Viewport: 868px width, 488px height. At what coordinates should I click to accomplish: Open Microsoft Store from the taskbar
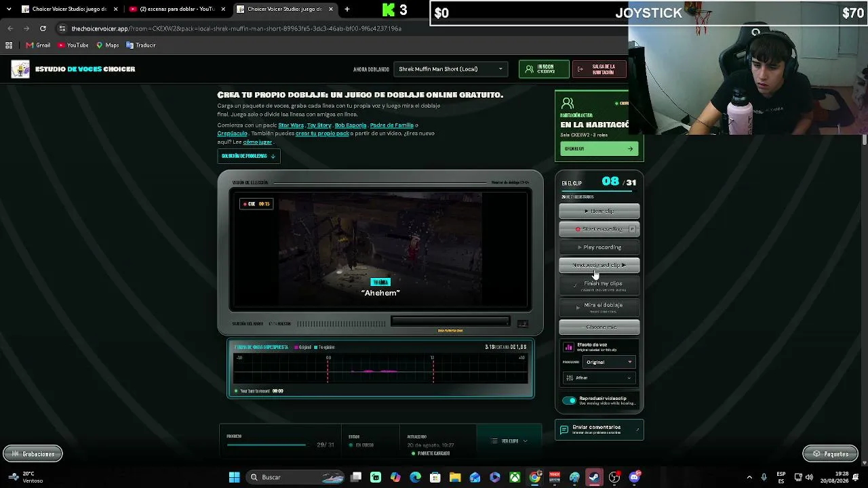tap(435, 477)
